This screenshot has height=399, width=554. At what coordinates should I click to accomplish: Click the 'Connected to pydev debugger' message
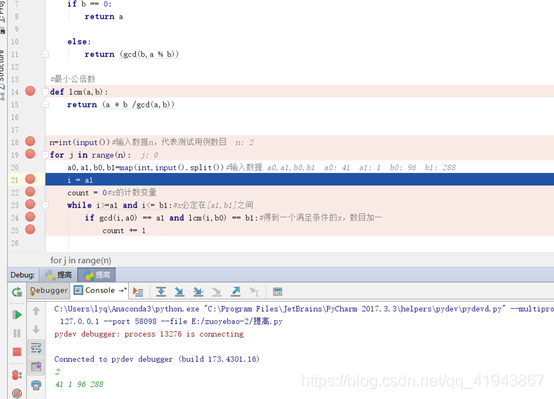click(x=157, y=359)
